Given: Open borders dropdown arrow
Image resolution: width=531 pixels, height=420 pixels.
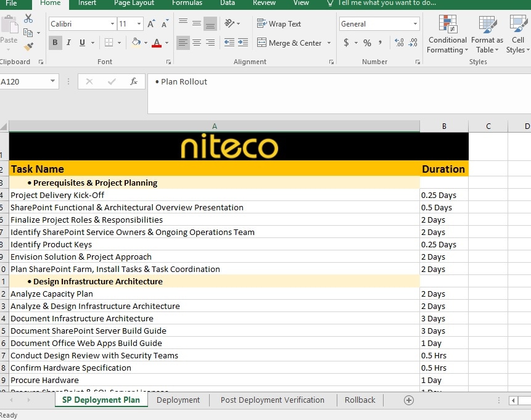Looking at the screenshot, I should coord(119,43).
